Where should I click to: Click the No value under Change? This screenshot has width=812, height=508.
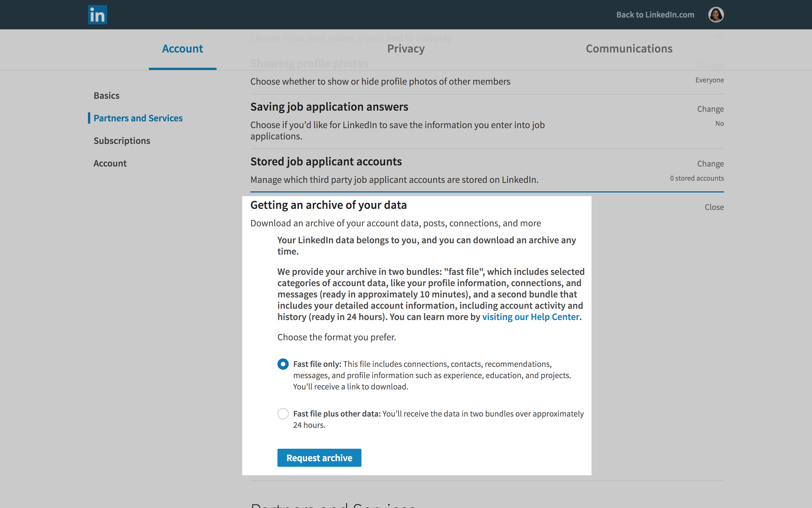720,124
